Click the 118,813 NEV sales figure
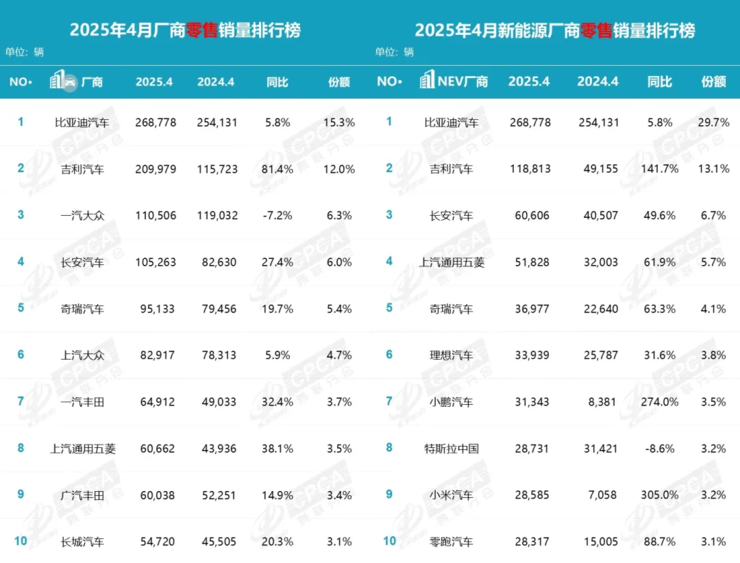The image size is (740, 563). 530,169
